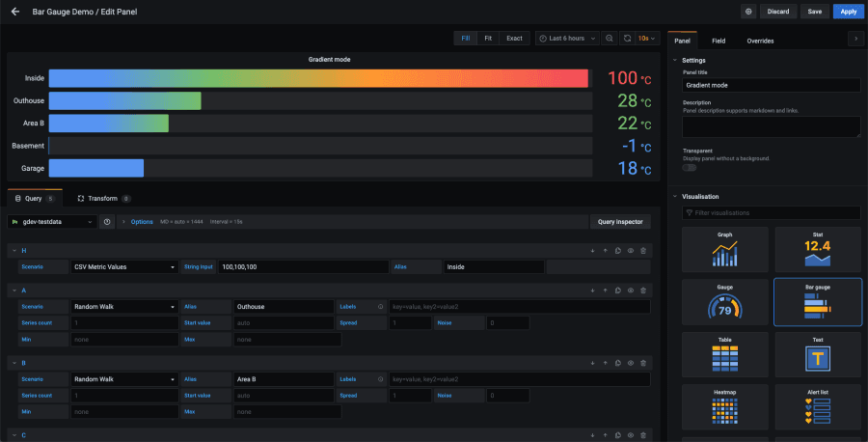Screen dimensions: 868x442
Task: Open dashboard settings gear icon
Action: coord(748,12)
